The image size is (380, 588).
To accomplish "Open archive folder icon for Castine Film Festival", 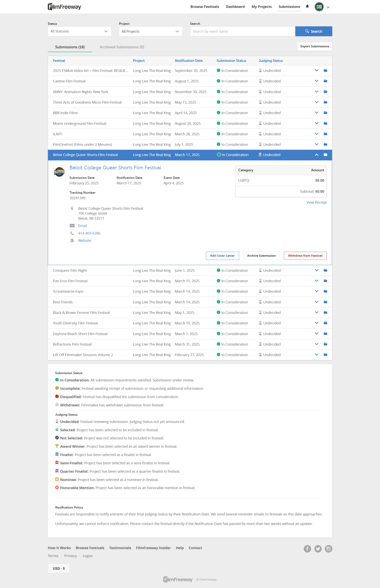I will pyautogui.click(x=325, y=81).
